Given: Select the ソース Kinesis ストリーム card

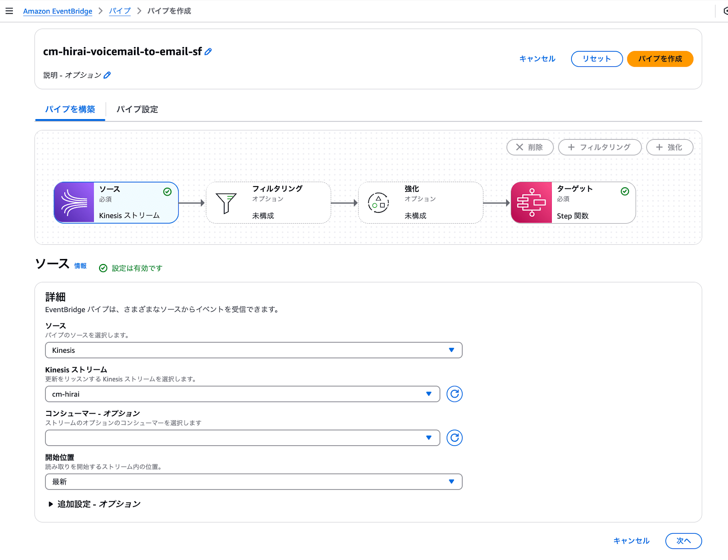Looking at the screenshot, I should point(116,202).
